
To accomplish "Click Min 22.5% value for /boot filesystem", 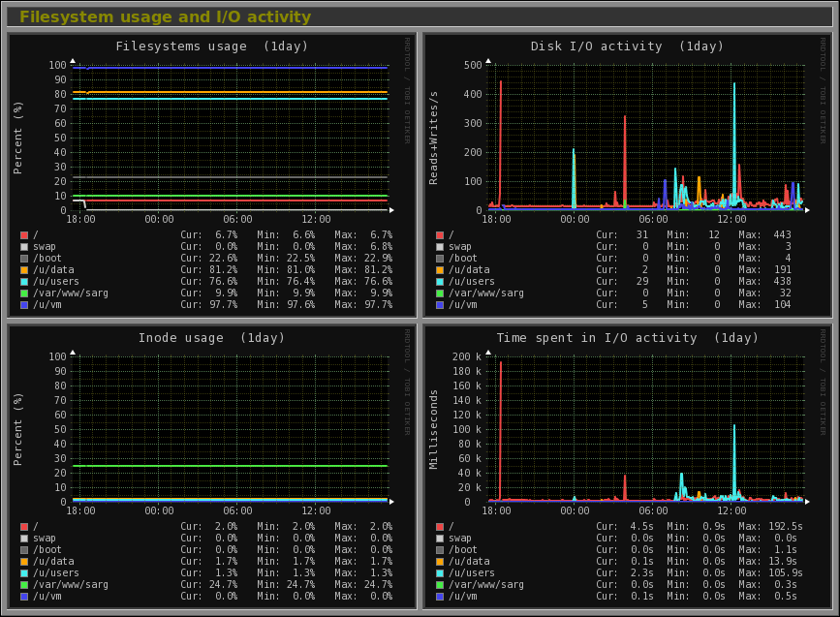I will (x=300, y=259).
